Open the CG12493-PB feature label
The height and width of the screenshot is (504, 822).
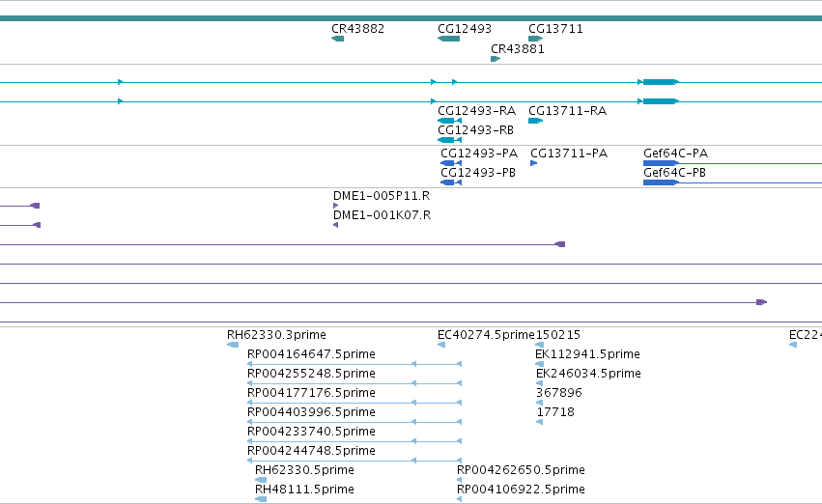pos(478,173)
